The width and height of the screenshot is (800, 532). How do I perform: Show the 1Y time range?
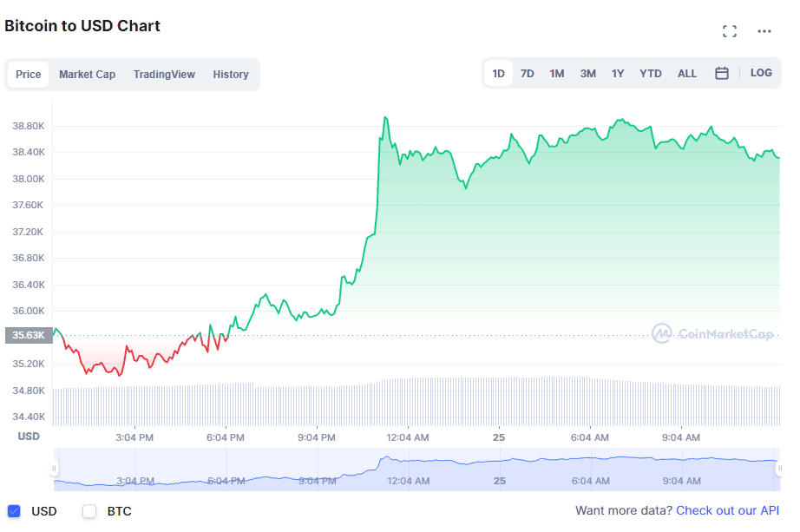[x=618, y=74]
